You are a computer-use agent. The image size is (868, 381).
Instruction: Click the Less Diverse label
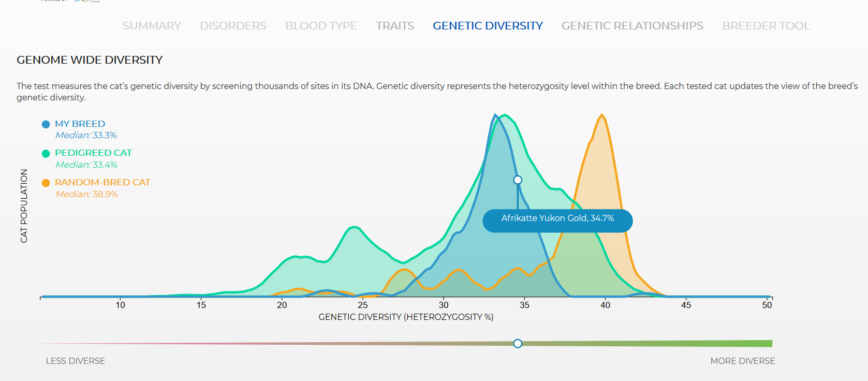pyautogui.click(x=76, y=361)
